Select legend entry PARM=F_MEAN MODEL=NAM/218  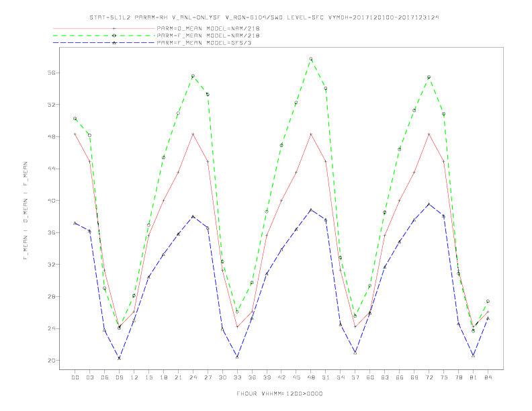[x=208, y=36]
